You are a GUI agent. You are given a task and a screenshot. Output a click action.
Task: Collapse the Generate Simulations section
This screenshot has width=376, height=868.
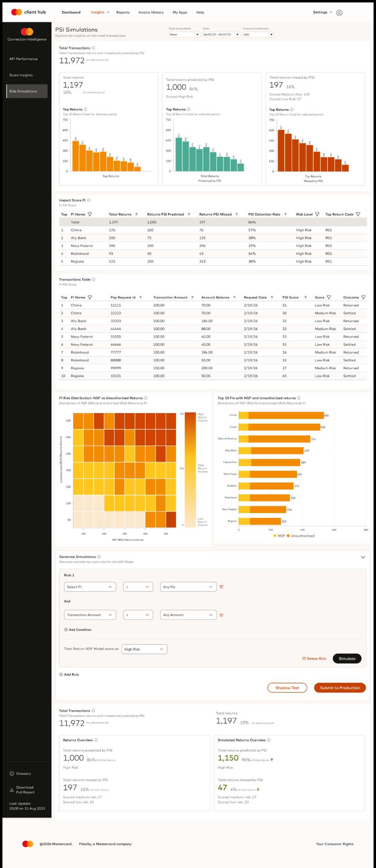pyautogui.click(x=363, y=557)
